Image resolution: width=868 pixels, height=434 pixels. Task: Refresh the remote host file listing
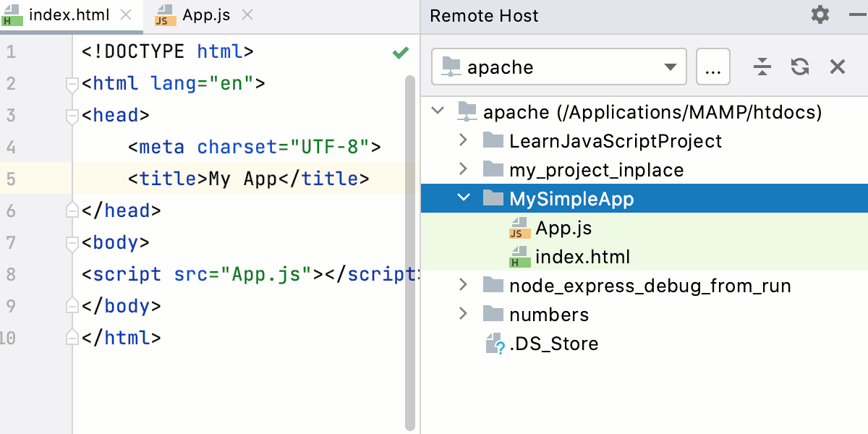tap(800, 67)
